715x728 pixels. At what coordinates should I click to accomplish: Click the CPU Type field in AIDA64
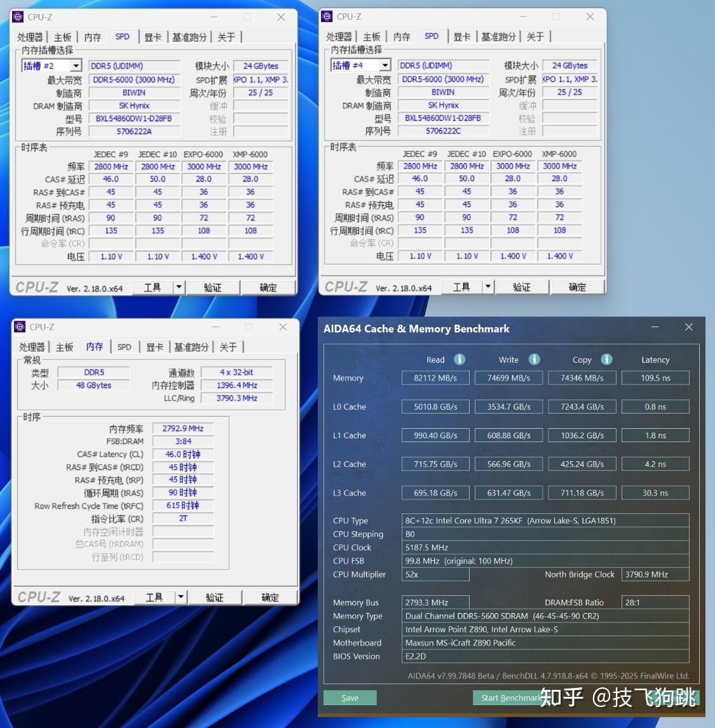545,520
